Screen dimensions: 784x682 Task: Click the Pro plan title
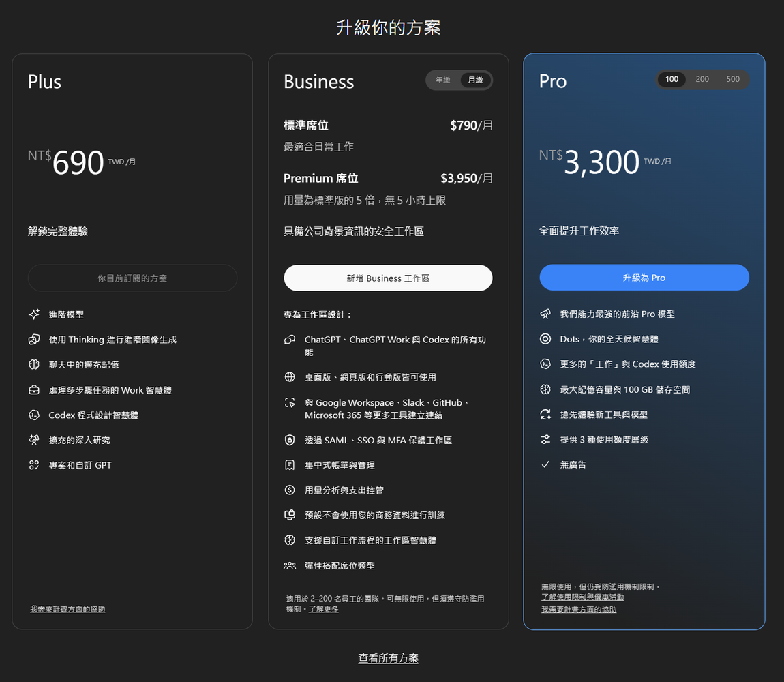(552, 81)
